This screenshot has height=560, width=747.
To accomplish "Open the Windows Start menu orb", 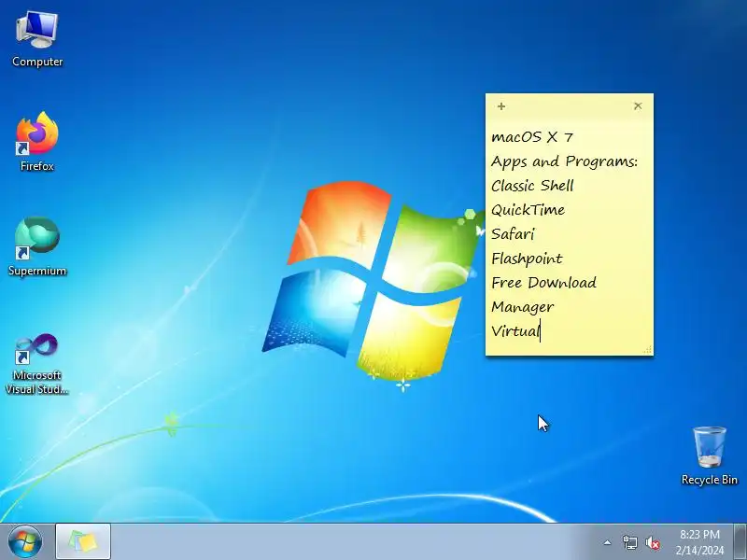I will tap(25, 542).
